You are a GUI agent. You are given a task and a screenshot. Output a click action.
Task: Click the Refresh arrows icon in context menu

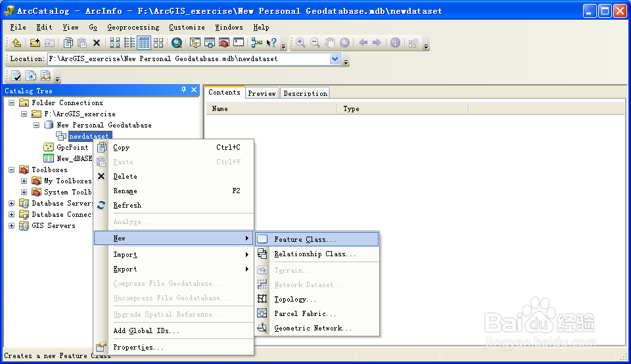101,205
